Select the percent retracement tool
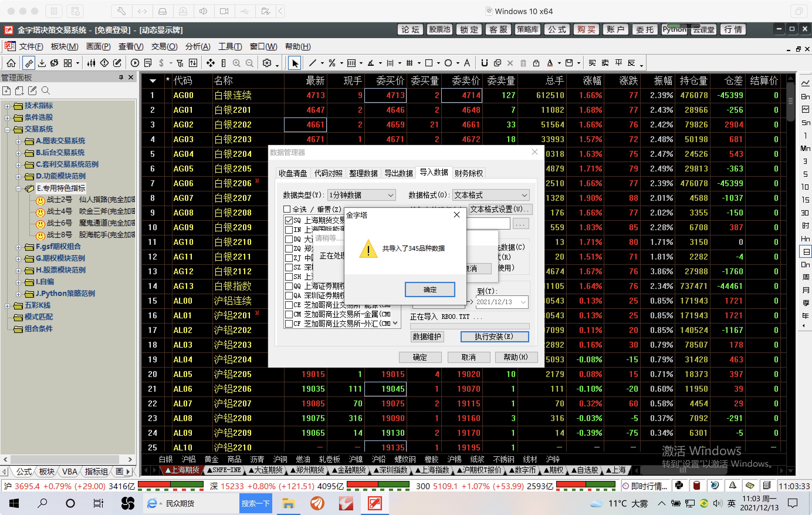The width and height of the screenshot is (812, 515). pyautogui.click(x=332, y=63)
